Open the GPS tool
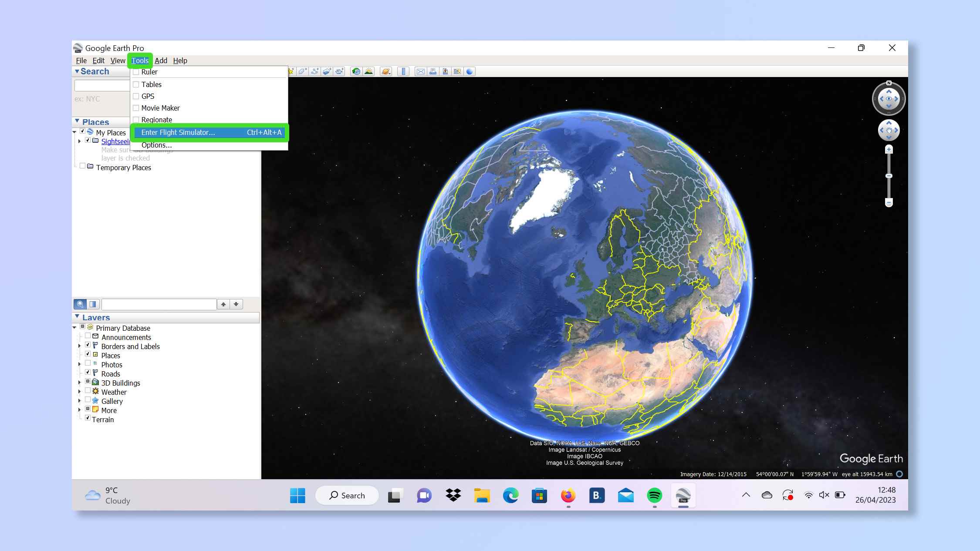This screenshot has height=551, width=980. pos(147,96)
